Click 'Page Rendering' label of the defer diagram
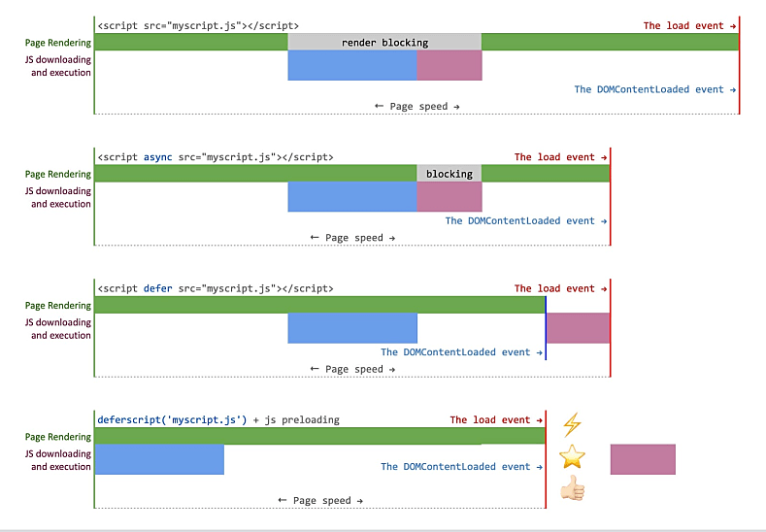Image resolution: width=766 pixels, height=532 pixels. point(57,306)
